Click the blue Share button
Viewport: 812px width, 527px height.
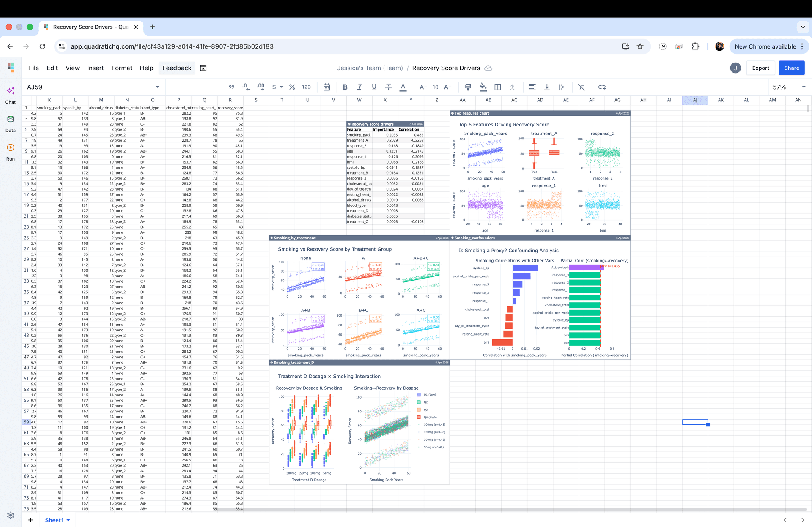pyautogui.click(x=791, y=68)
